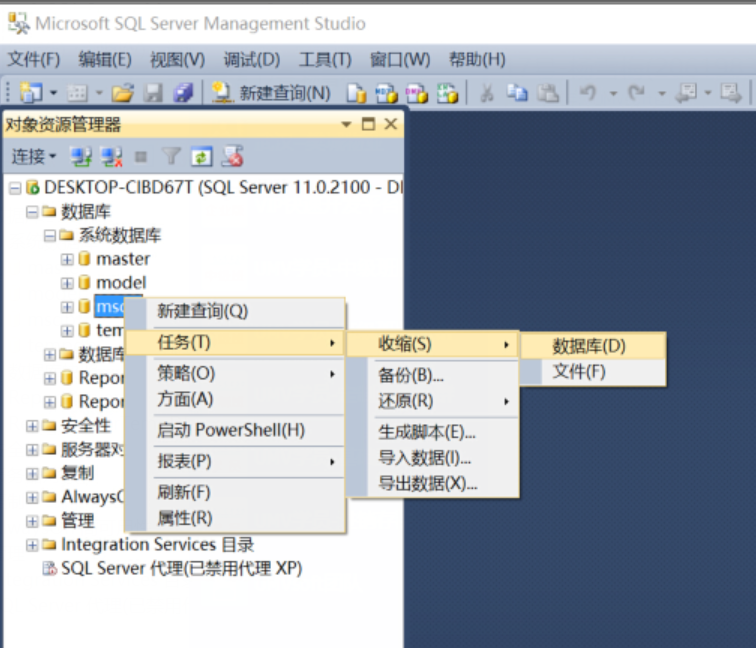
Task: Collapse the 系统数据库 folder
Action: point(50,235)
